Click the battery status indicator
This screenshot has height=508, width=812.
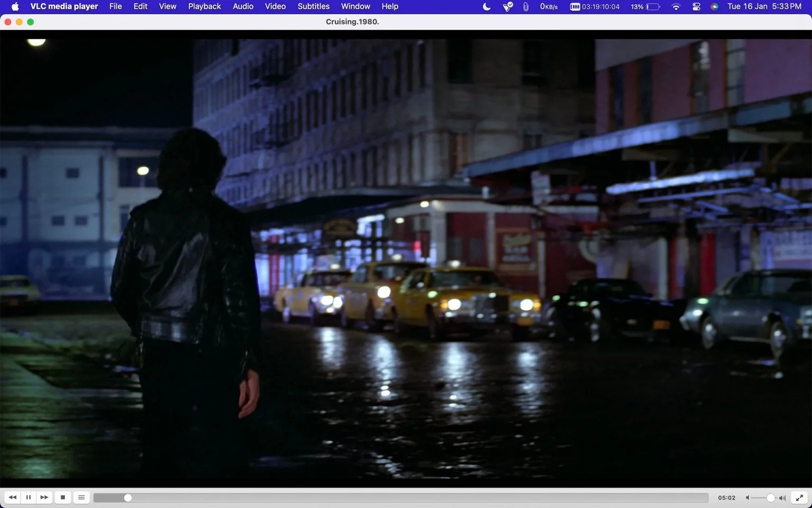pos(645,7)
